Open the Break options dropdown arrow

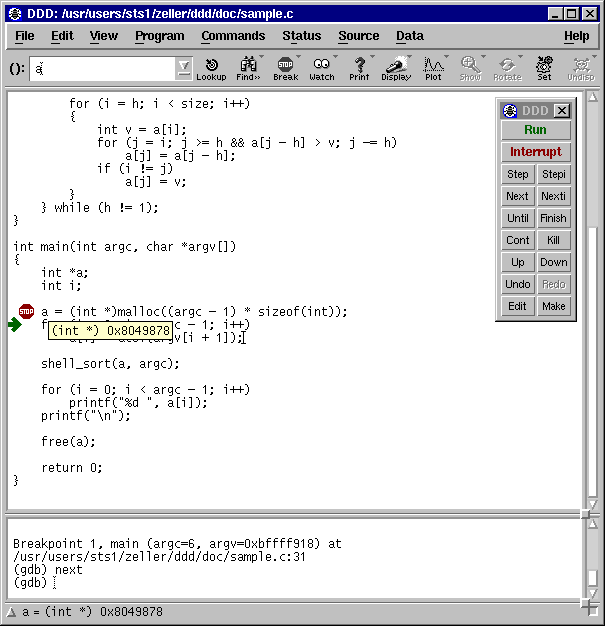(x=298, y=57)
